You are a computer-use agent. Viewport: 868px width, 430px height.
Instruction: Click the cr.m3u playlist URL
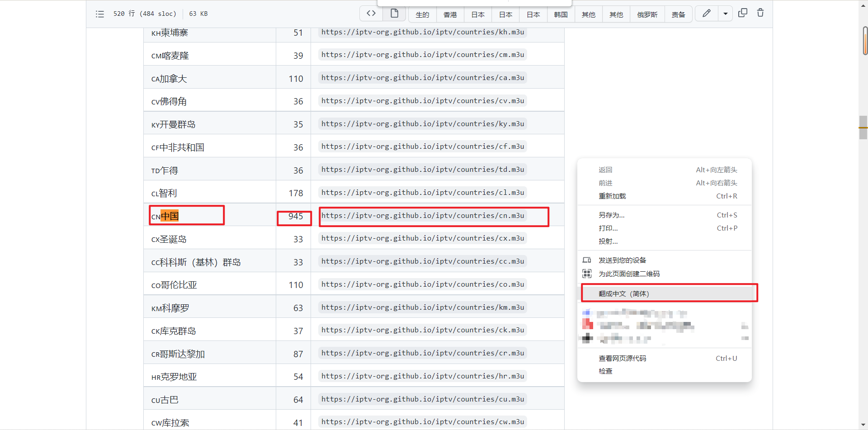(423, 353)
